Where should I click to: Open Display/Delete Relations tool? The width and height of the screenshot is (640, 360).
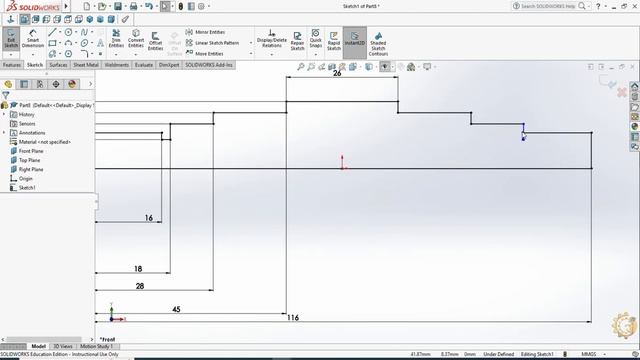click(x=271, y=39)
